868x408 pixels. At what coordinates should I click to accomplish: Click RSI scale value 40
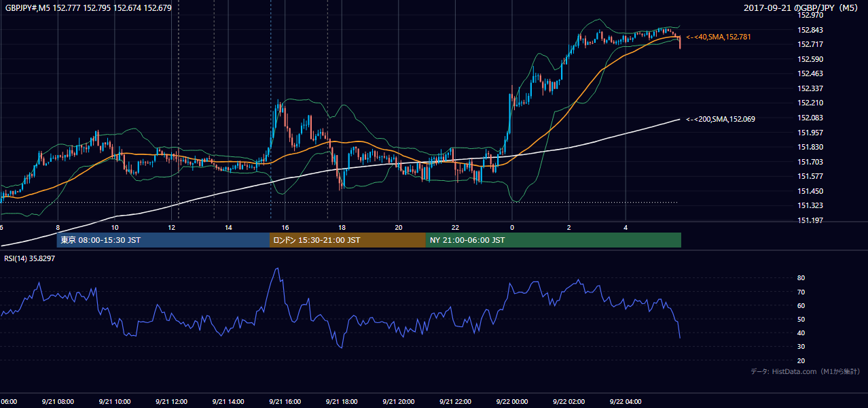(801, 333)
